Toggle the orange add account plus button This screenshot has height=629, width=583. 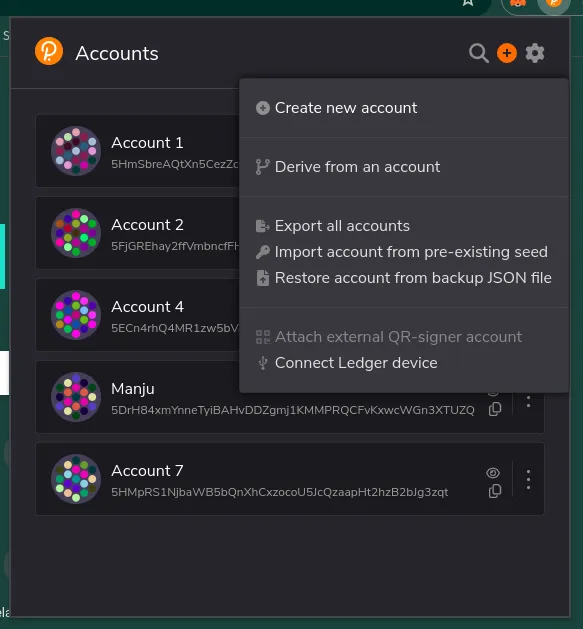507,53
